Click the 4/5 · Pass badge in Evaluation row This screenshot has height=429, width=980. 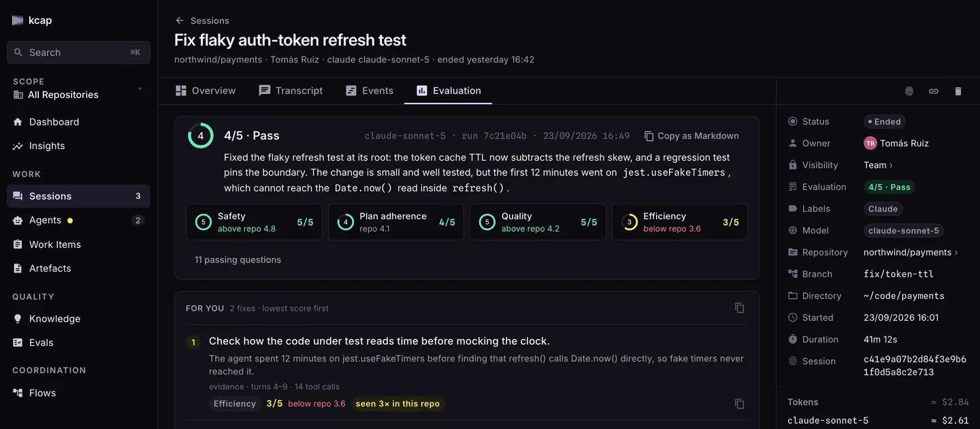point(889,187)
